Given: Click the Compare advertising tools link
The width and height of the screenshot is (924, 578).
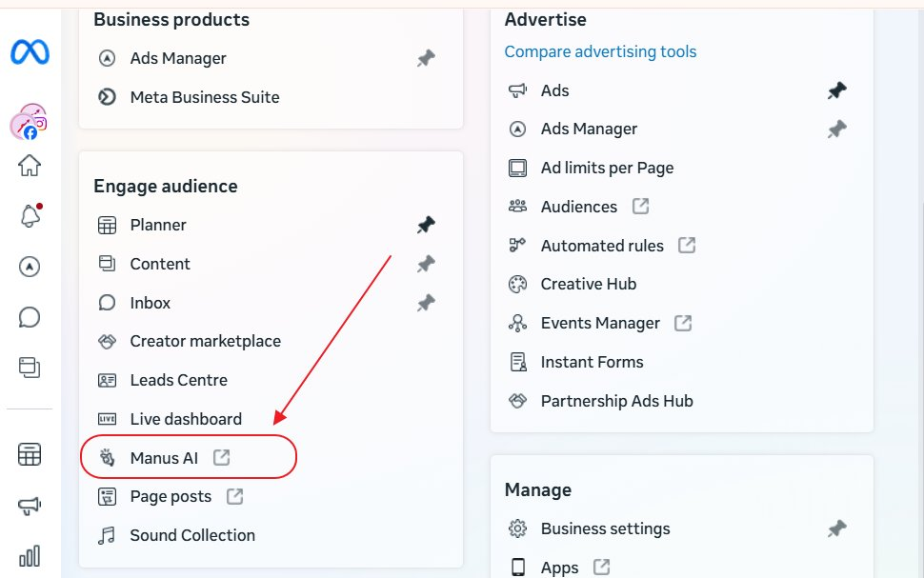Looking at the screenshot, I should (600, 51).
